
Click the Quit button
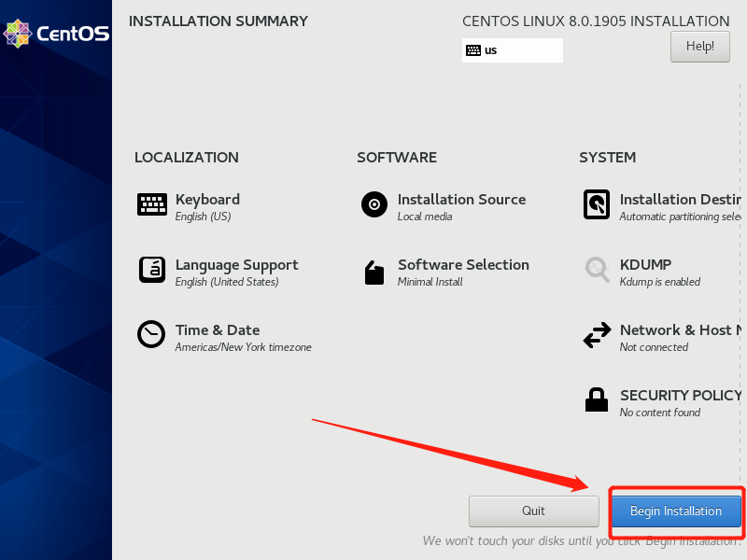pos(533,511)
